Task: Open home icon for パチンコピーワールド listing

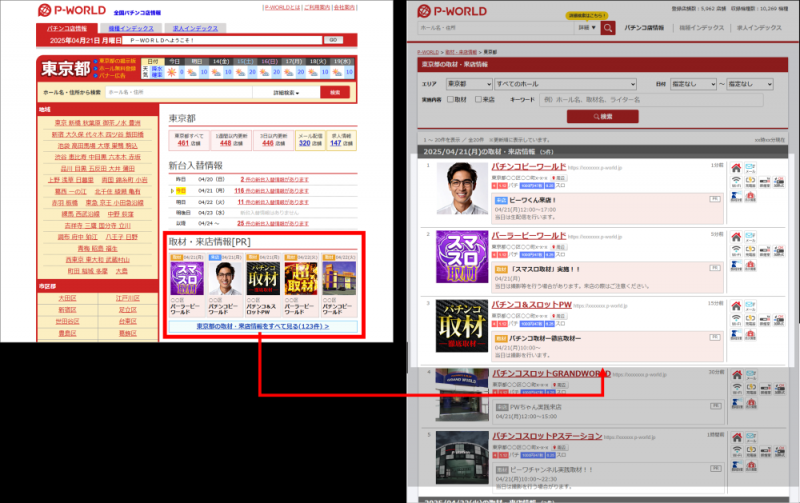Action: point(736,168)
